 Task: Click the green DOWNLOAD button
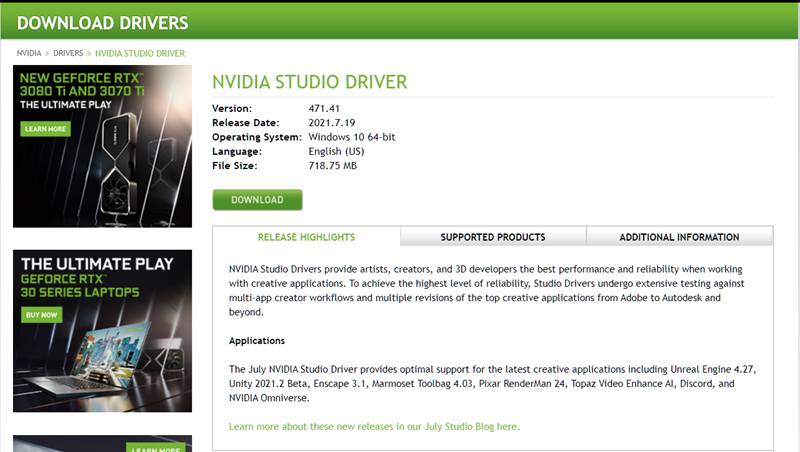[x=257, y=200]
